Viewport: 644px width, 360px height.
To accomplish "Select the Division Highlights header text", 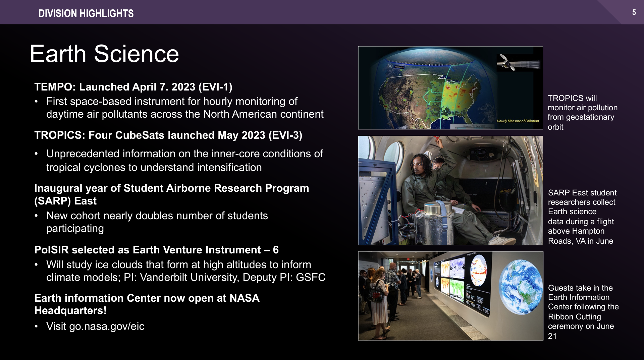I will (x=86, y=13).
